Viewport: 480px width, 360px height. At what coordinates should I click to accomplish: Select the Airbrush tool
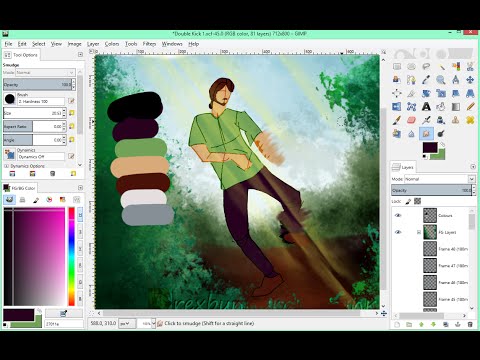tap(426, 120)
